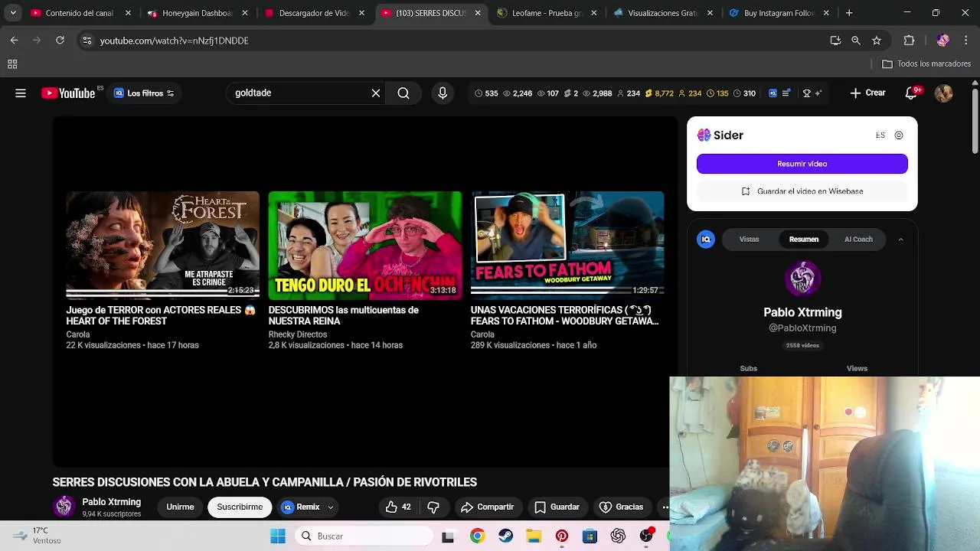Viewport: 980px width, 551px height.
Task: Click the vidIQ icon in the stats bar
Action: (773, 93)
